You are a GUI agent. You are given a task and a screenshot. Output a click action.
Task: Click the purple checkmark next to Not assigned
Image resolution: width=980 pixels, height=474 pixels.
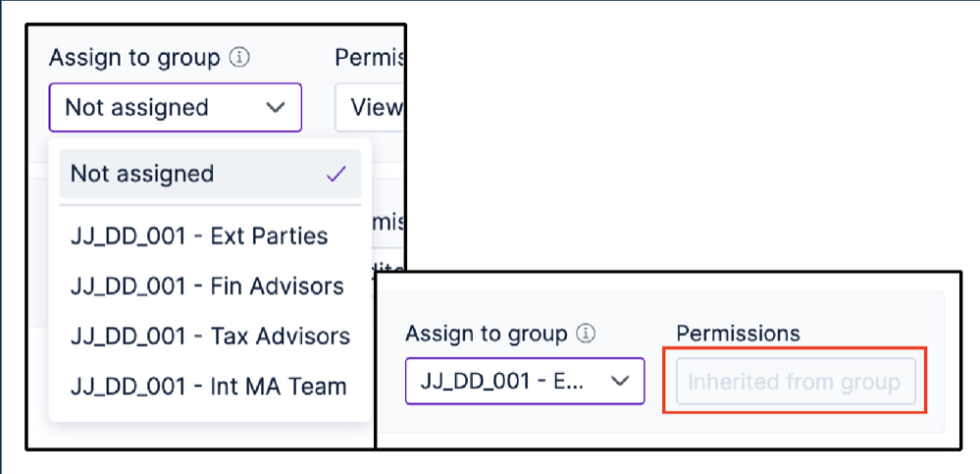336,175
